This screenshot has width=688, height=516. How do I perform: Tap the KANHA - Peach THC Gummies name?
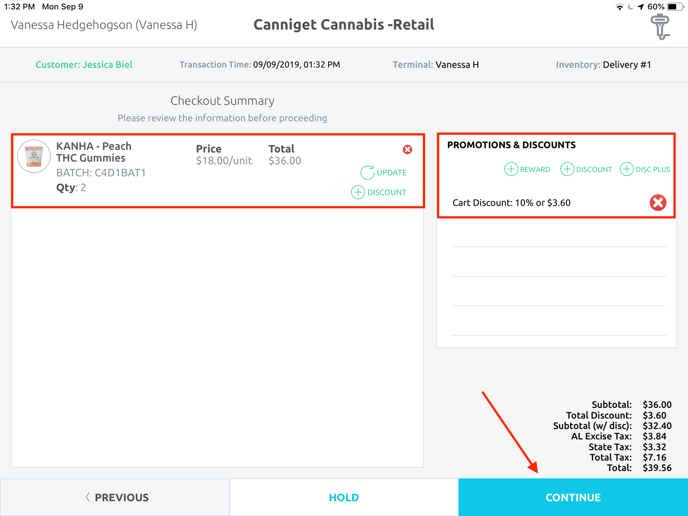[94, 152]
